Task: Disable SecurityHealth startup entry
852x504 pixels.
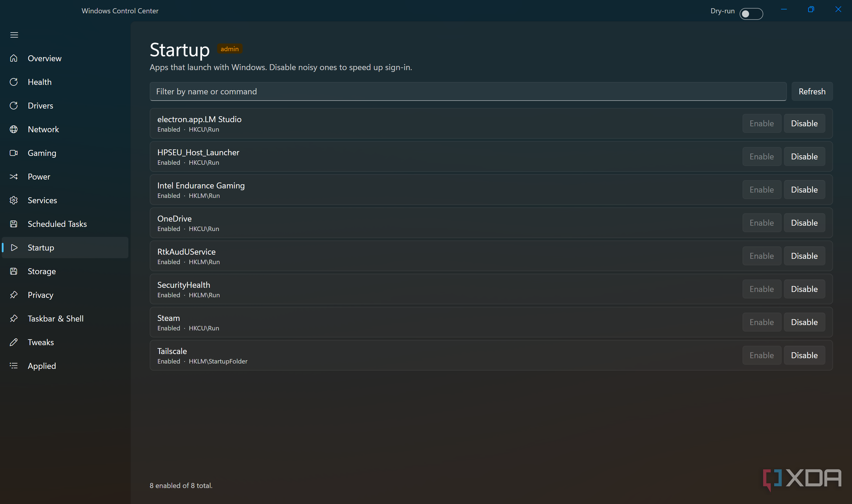Action: (804, 289)
